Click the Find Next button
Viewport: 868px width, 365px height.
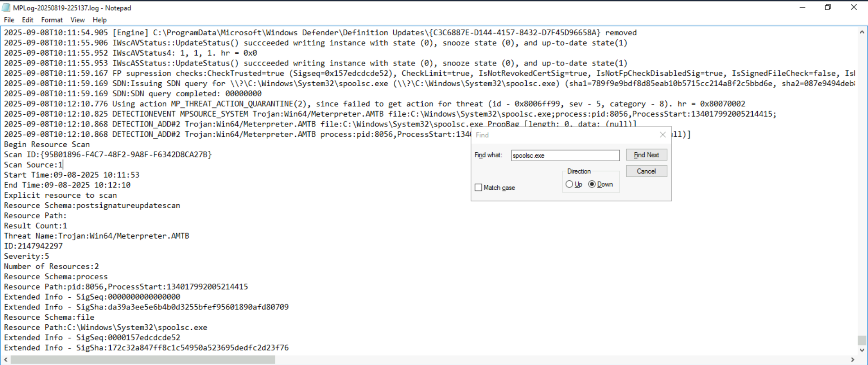[646, 155]
